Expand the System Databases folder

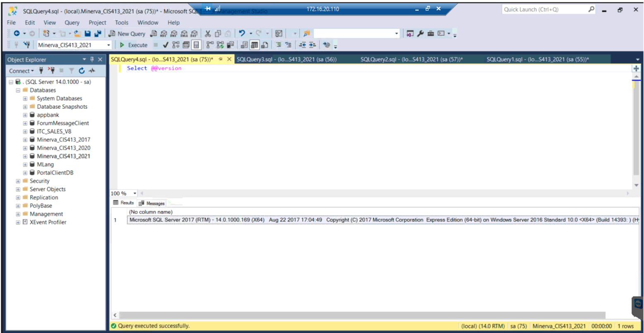point(25,98)
